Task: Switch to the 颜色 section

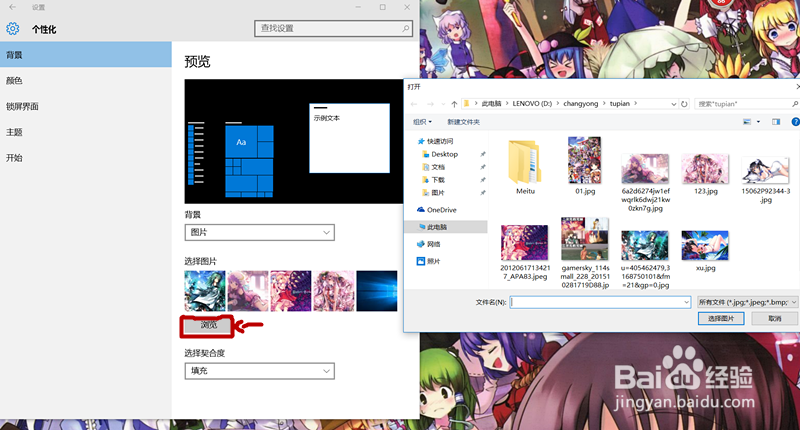Action: coord(86,81)
